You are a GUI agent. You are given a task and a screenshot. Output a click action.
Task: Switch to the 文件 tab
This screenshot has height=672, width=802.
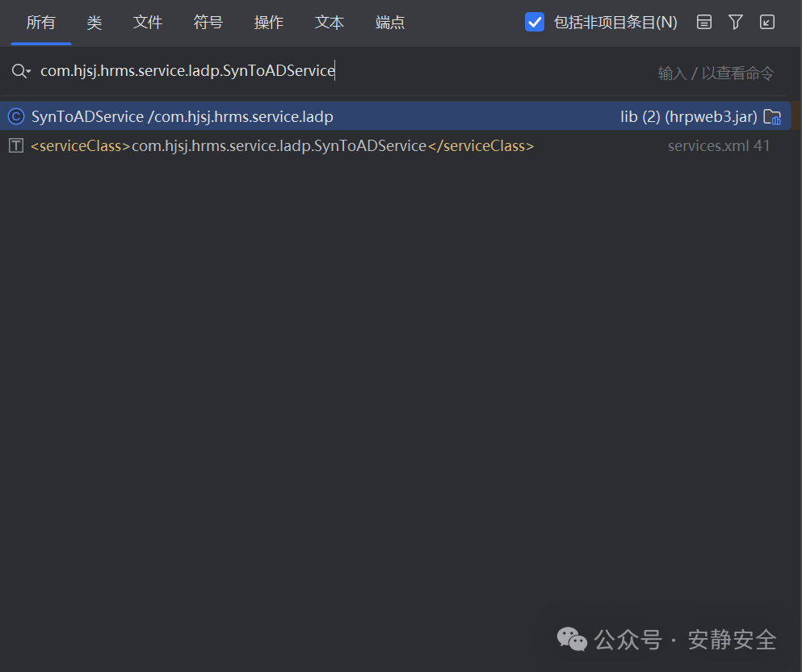(x=148, y=22)
